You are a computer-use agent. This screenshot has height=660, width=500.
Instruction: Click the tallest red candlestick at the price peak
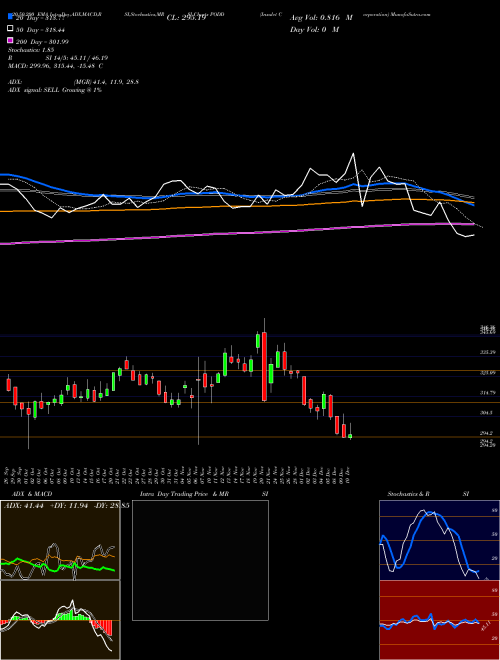pos(264,366)
